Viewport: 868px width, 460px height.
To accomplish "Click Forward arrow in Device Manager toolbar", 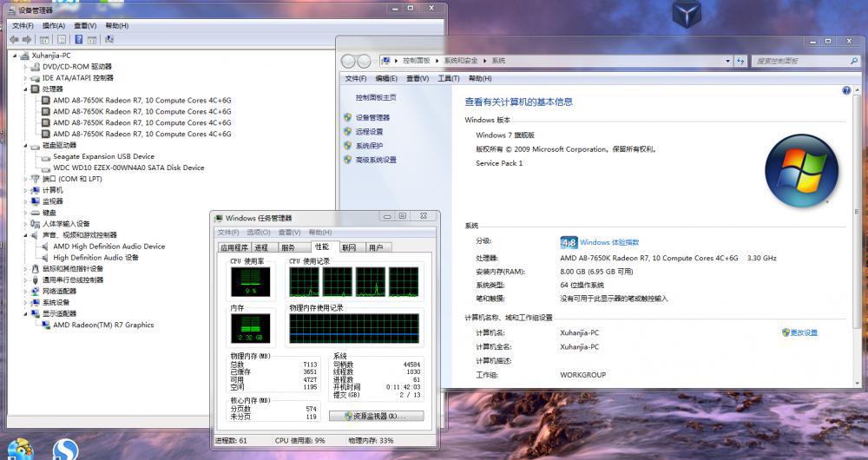I will coord(27,39).
